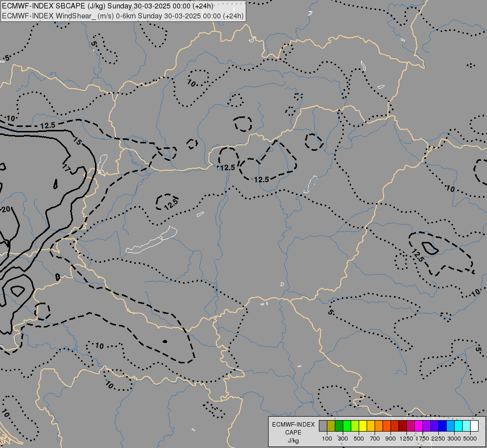Click the 5000 tick label on the legend
The width and height of the screenshot is (487, 448).
point(470,439)
